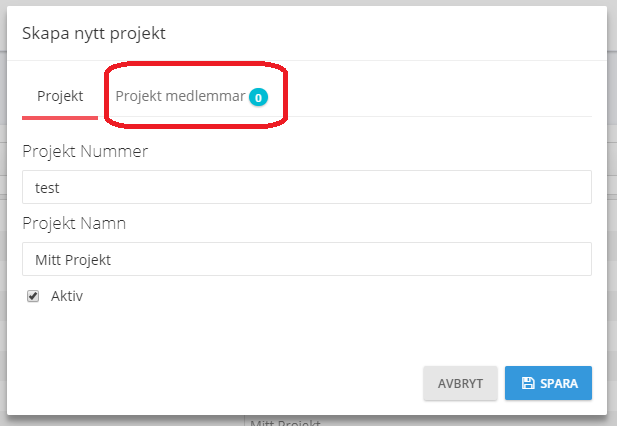
Task: Click the cyan member count badge
Action: click(x=258, y=97)
